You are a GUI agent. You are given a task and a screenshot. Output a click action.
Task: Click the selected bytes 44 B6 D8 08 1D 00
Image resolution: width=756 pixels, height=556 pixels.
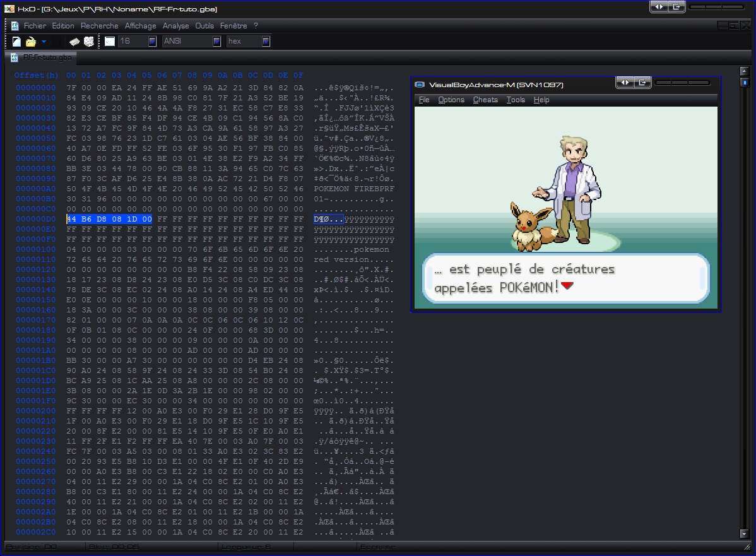109,219
